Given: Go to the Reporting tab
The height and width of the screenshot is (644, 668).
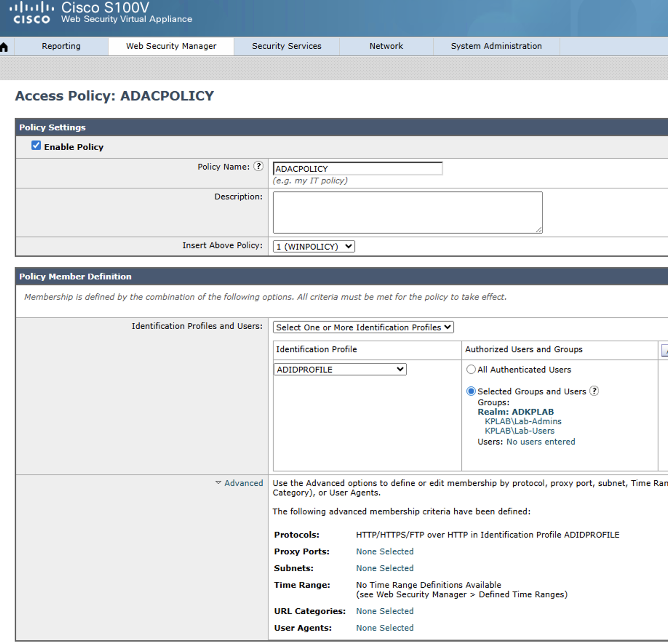Looking at the screenshot, I should pyautogui.click(x=61, y=46).
